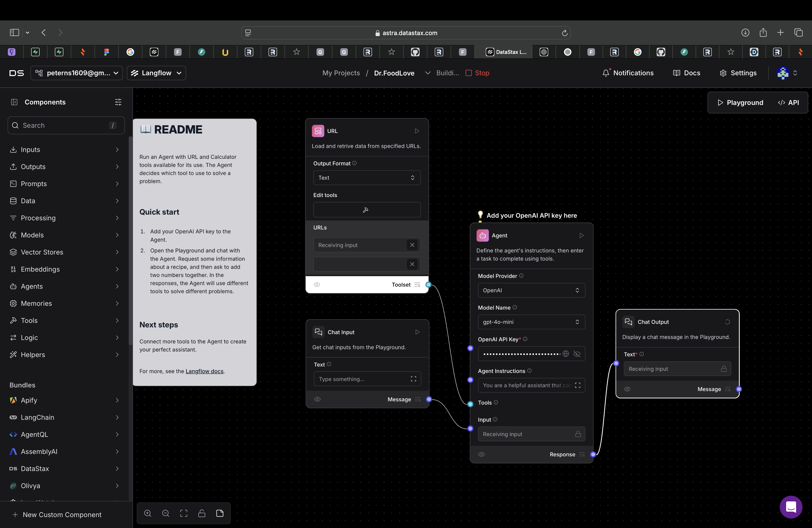Open the Model Name gpt-4o-mini dropdown
The width and height of the screenshot is (812, 528).
click(x=531, y=322)
